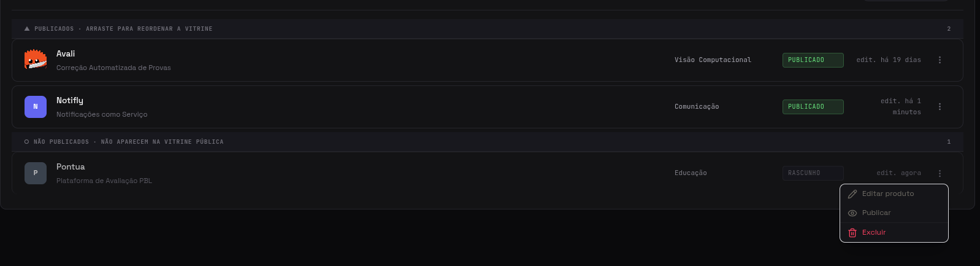Screen dimensions: 980x266
Task: Open the Notifly product title
Action: (x=70, y=100)
